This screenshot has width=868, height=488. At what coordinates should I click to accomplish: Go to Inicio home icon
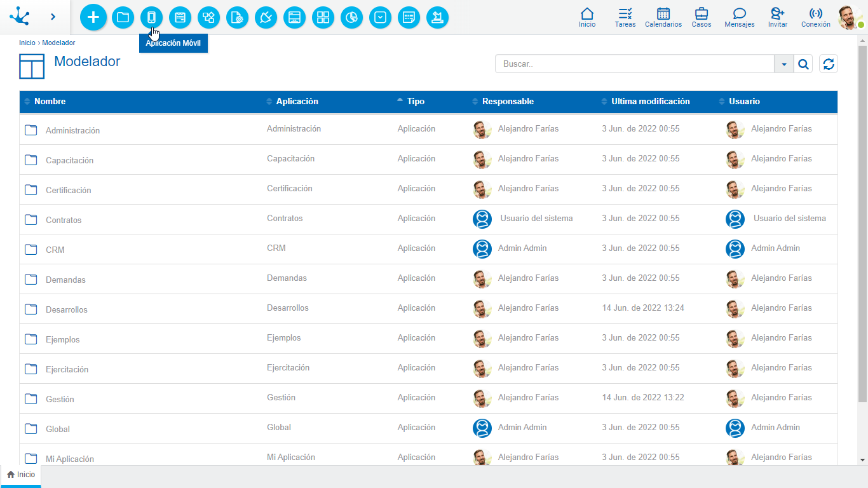[x=587, y=17]
